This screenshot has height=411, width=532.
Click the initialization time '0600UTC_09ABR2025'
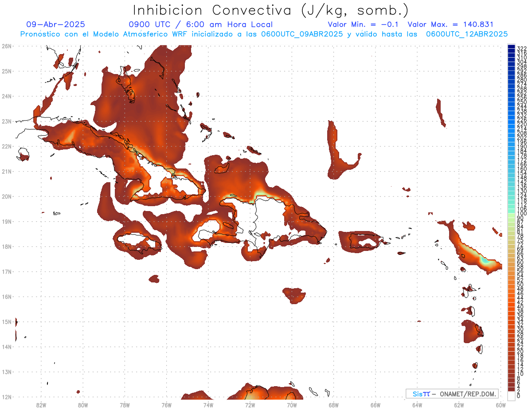[x=302, y=34]
